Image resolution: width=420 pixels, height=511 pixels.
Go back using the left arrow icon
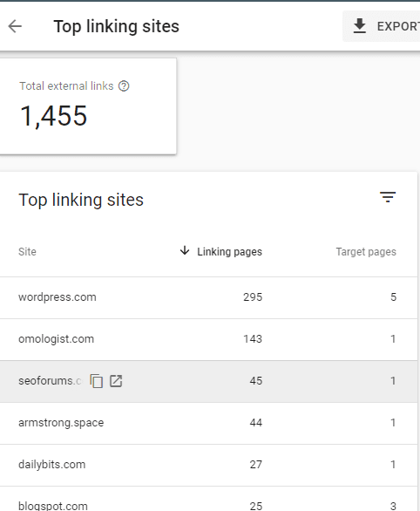click(15, 26)
